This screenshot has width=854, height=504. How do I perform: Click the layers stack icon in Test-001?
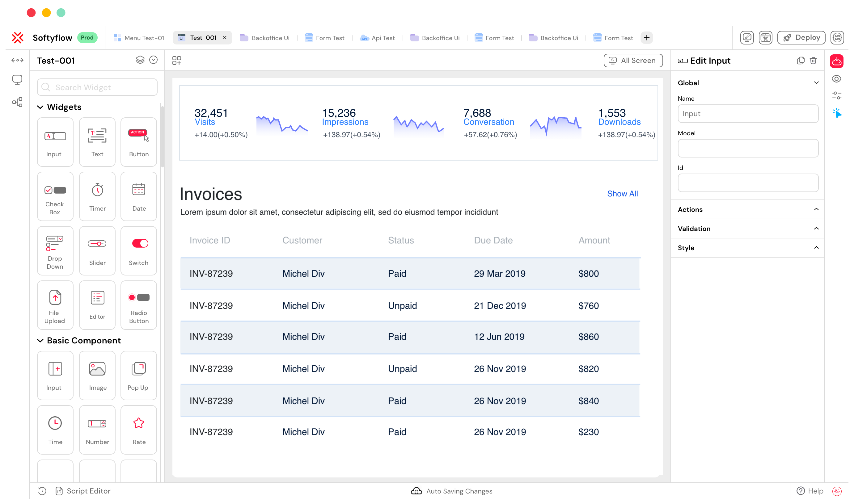click(x=139, y=60)
